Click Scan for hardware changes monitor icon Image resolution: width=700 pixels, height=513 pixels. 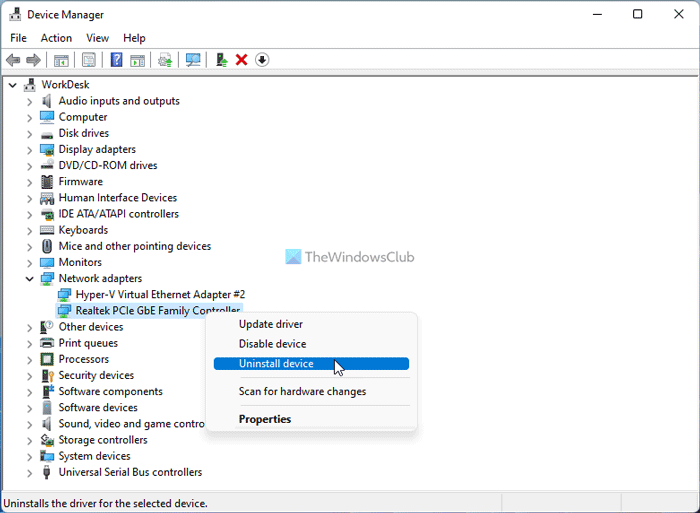(193, 60)
